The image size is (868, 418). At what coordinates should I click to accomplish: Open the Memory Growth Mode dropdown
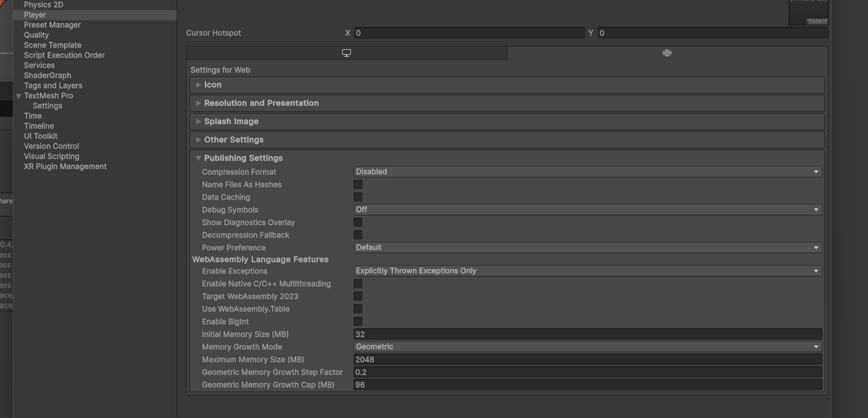(x=587, y=347)
